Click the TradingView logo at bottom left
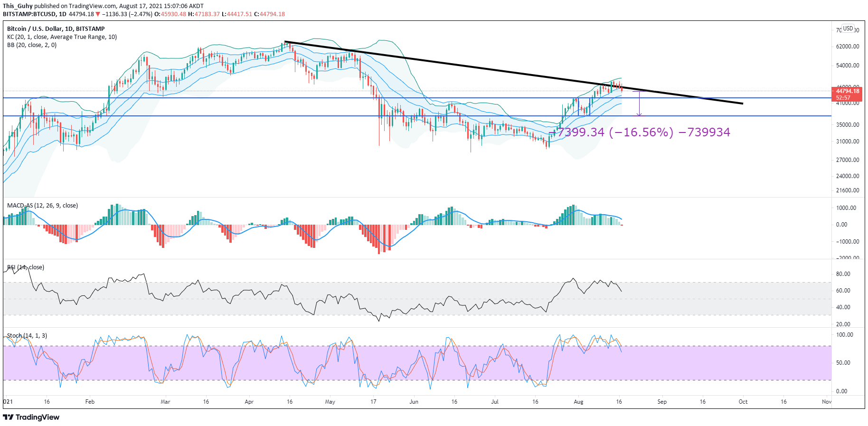The width and height of the screenshot is (868, 426). (x=31, y=417)
